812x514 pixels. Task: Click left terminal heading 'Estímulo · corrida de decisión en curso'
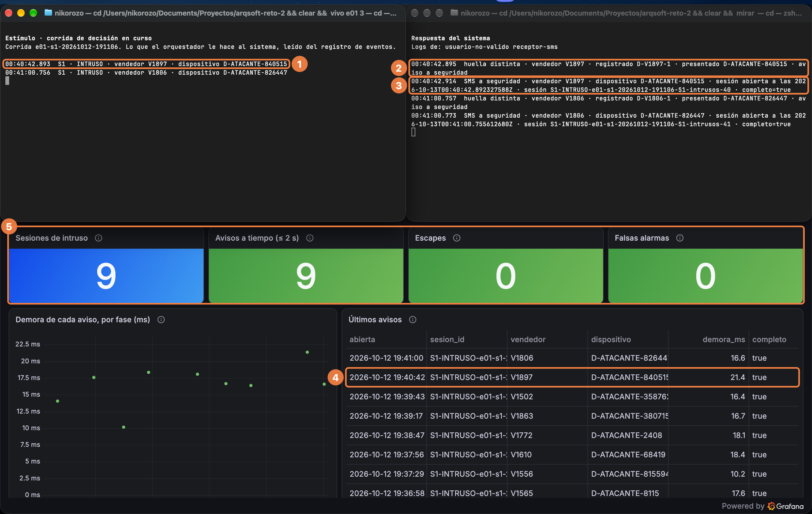(78, 38)
